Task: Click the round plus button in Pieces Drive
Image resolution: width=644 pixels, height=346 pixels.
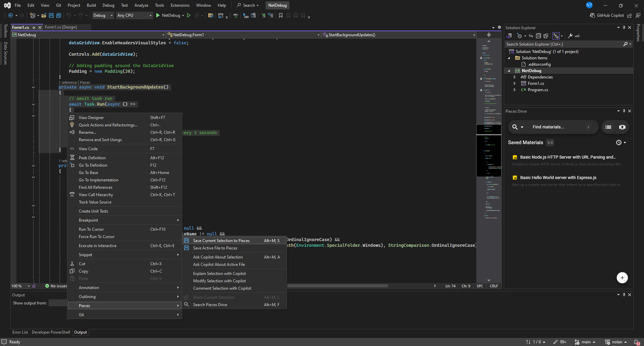Action: 622,278
